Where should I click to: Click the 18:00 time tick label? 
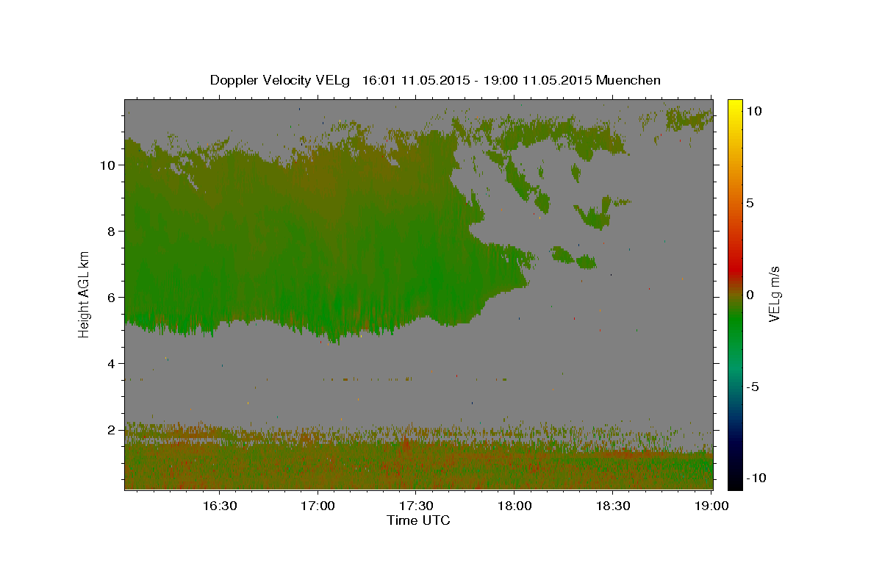pos(514,506)
